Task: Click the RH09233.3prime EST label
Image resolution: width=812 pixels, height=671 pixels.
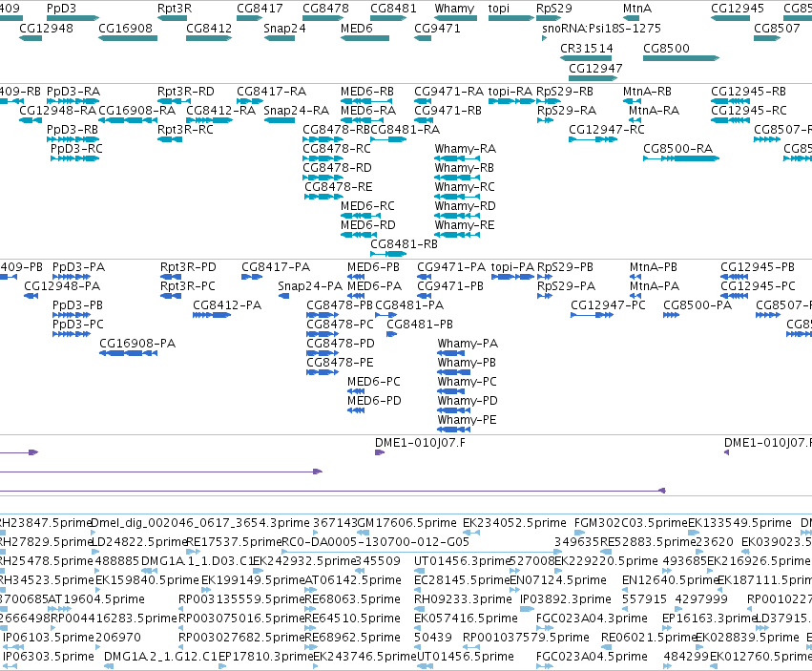Action: pyautogui.click(x=463, y=599)
